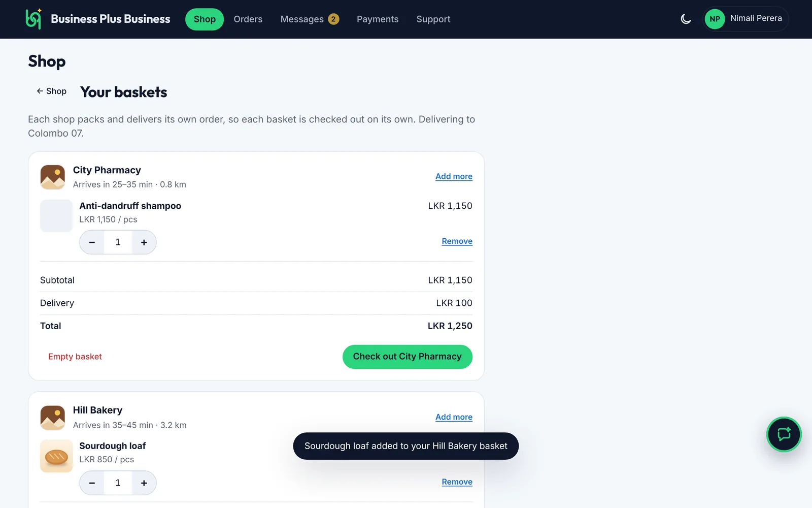Image resolution: width=812 pixels, height=508 pixels.
Task: Switch to the Payments tab
Action: 378,19
